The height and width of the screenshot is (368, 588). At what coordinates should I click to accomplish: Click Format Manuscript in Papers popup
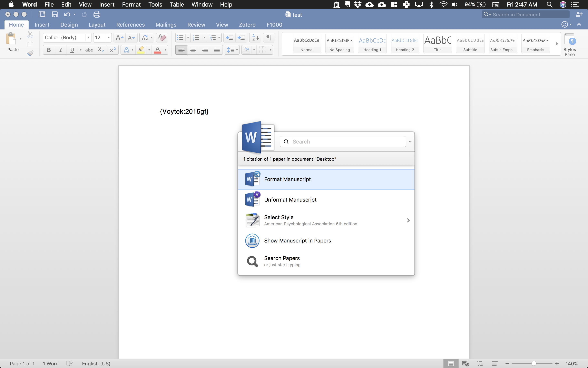point(326,179)
